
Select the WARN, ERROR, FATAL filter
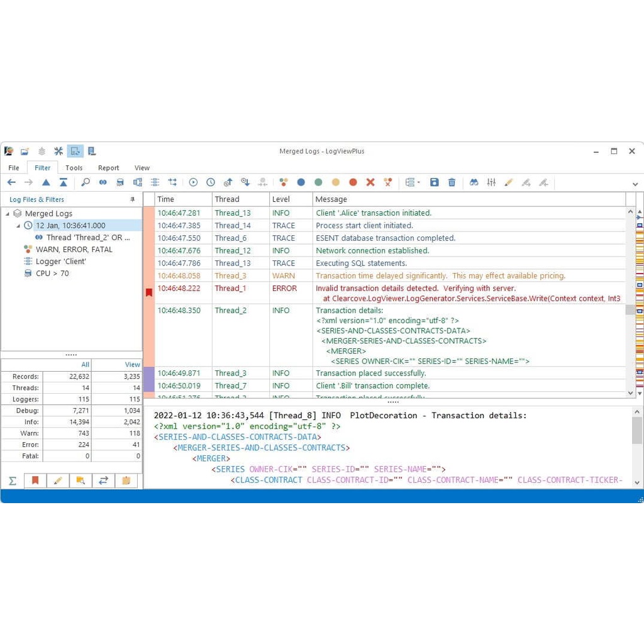pos(74,250)
